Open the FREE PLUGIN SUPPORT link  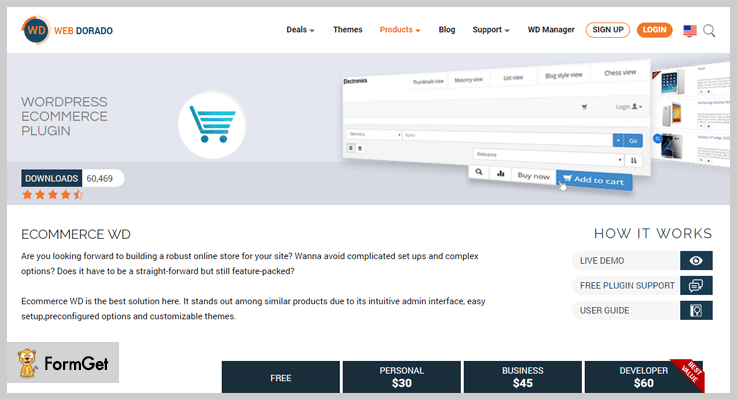(626, 285)
